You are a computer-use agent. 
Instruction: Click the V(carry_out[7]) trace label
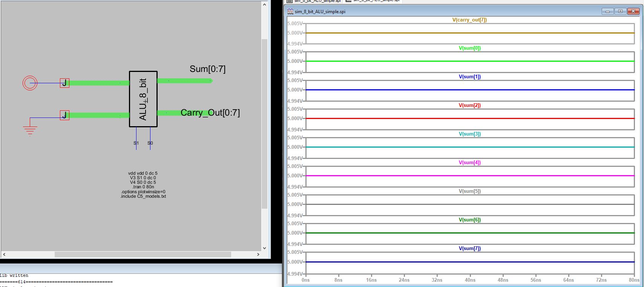[x=469, y=20]
